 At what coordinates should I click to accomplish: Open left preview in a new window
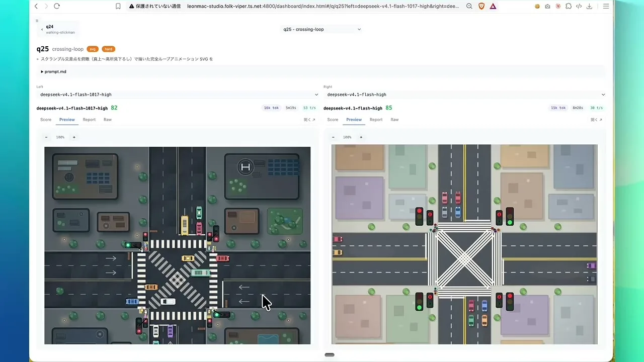click(x=309, y=120)
